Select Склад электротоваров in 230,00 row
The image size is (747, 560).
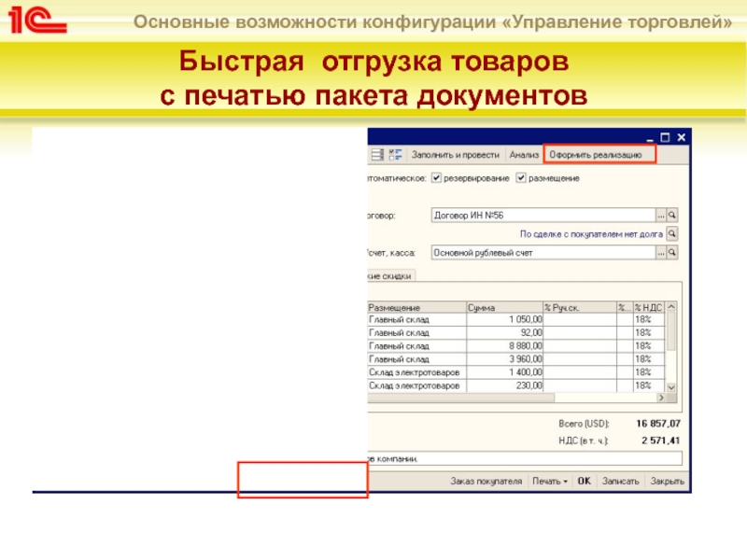coord(416,385)
